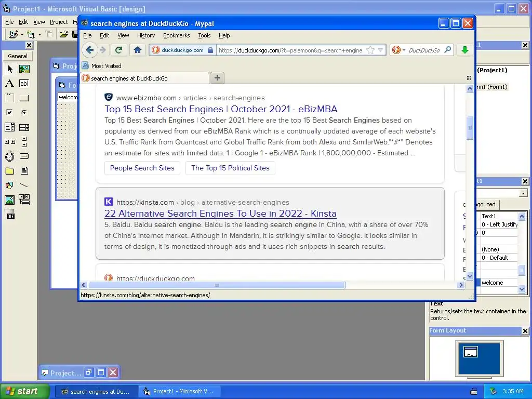Select the DriveListBox control tool

coord(24,156)
